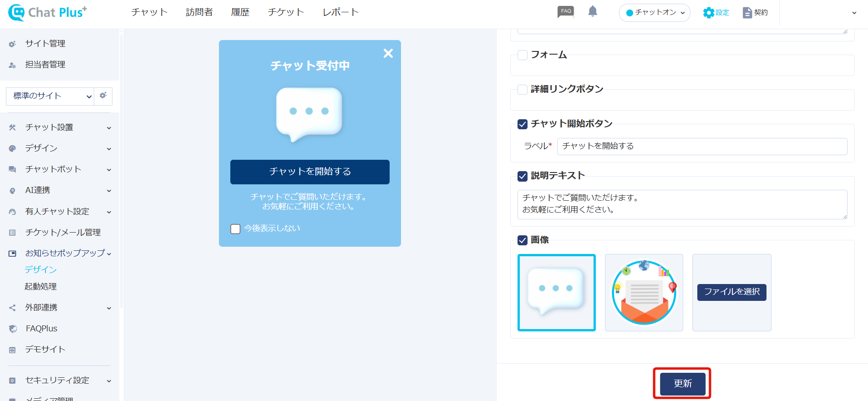Click the 有人チャット設定 headset icon

tap(12, 212)
